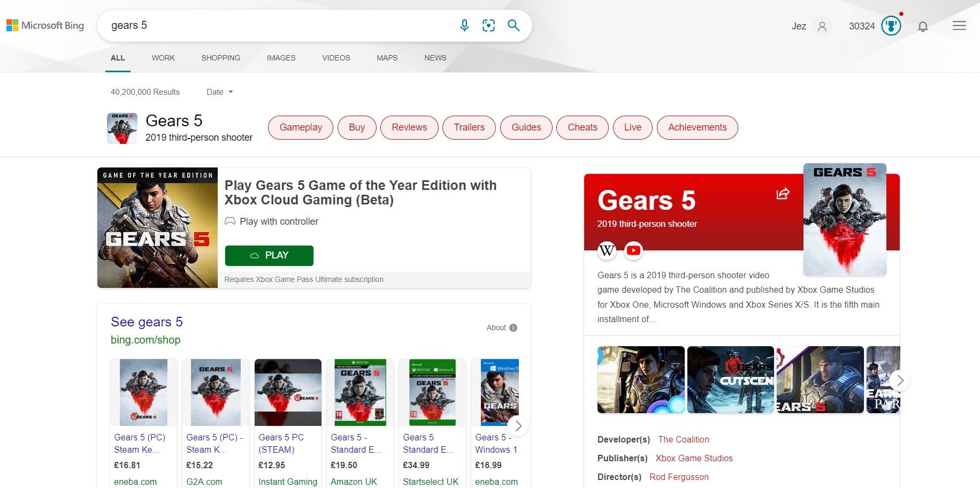
Task: Open notifications via the bell icon
Action: click(923, 26)
